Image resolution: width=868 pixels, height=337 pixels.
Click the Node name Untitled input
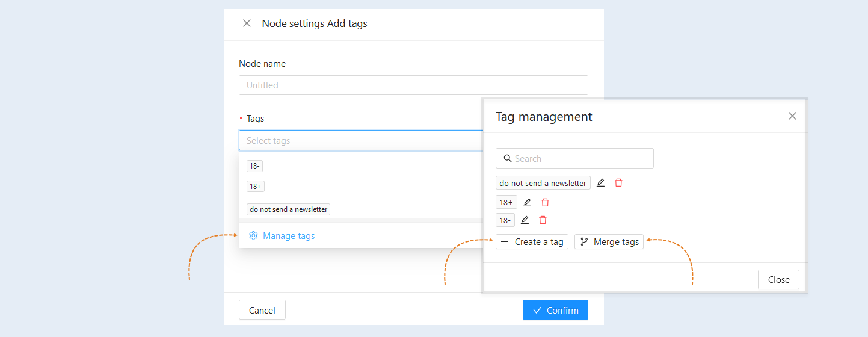tap(413, 85)
